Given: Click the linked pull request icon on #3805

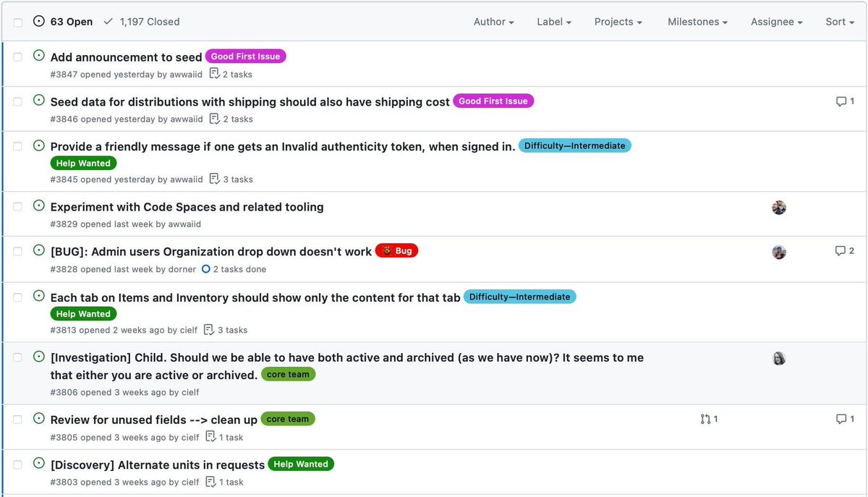Looking at the screenshot, I should click(x=705, y=419).
